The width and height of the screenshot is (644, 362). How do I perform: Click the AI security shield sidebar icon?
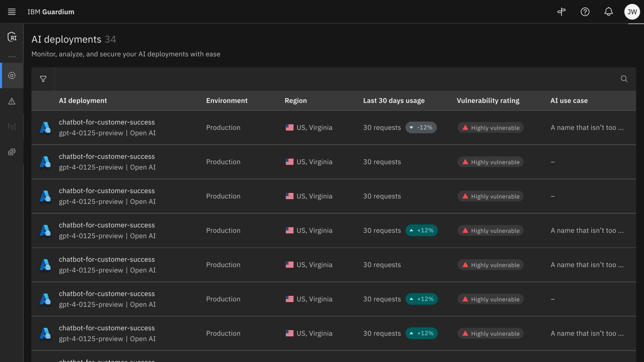point(12,37)
